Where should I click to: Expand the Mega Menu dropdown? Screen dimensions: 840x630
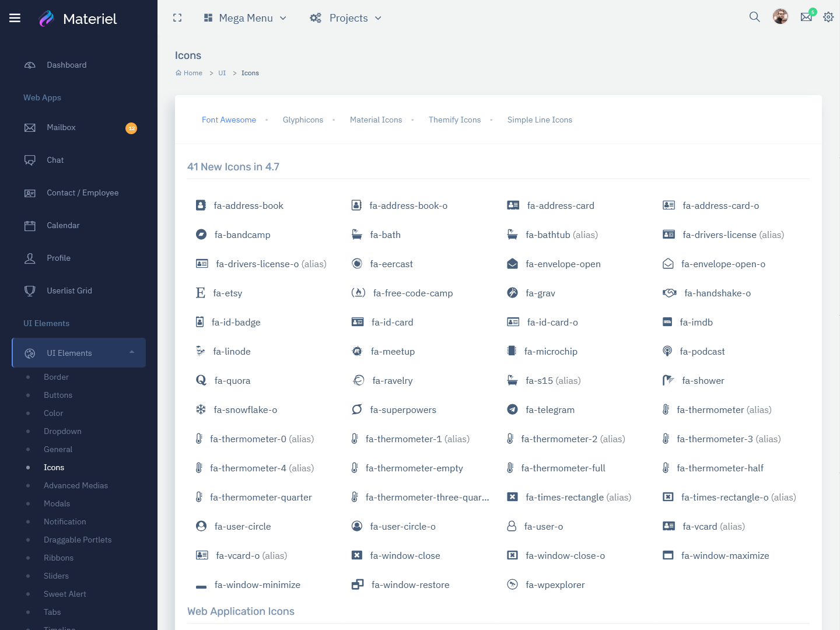tap(245, 18)
